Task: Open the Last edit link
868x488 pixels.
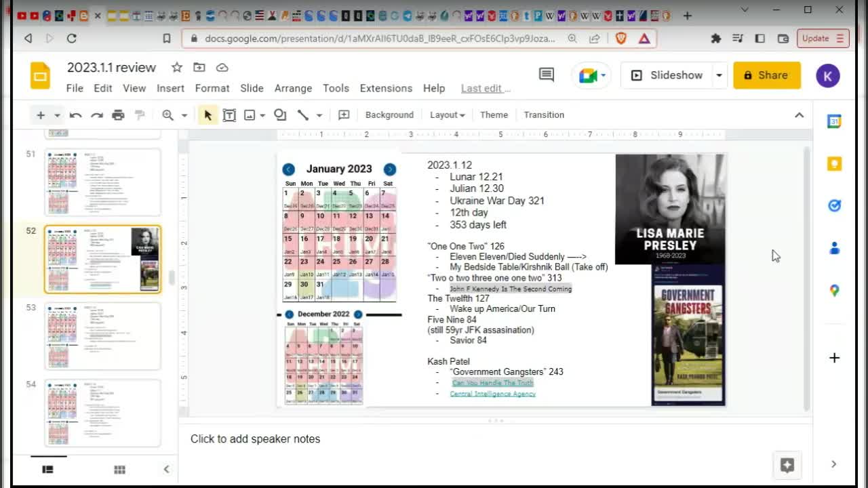Action: (x=486, y=88)
